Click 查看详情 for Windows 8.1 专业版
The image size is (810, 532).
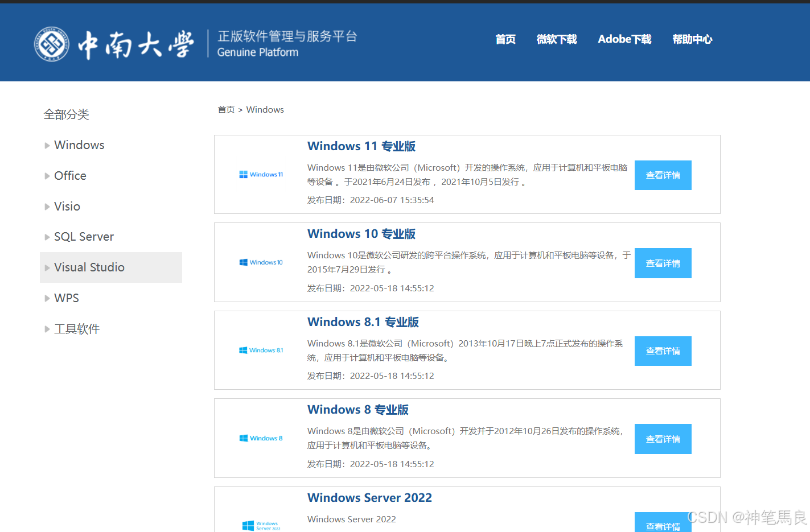coord(663,351)
